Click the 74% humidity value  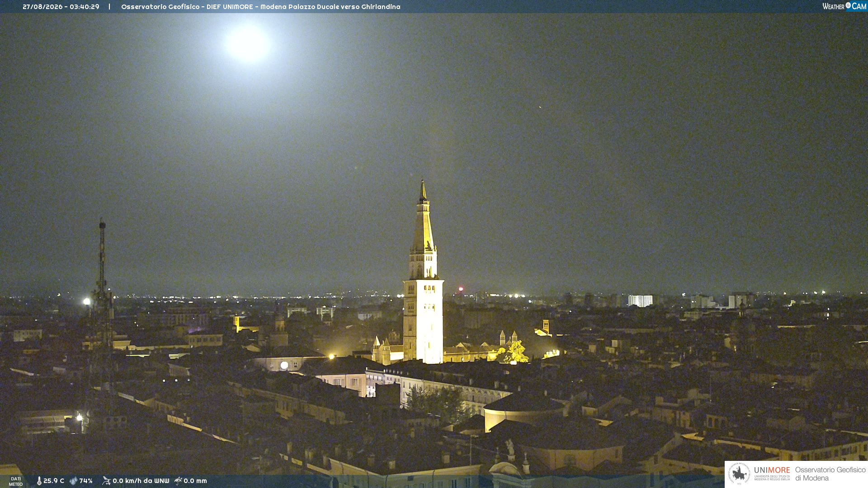(86, 481)
